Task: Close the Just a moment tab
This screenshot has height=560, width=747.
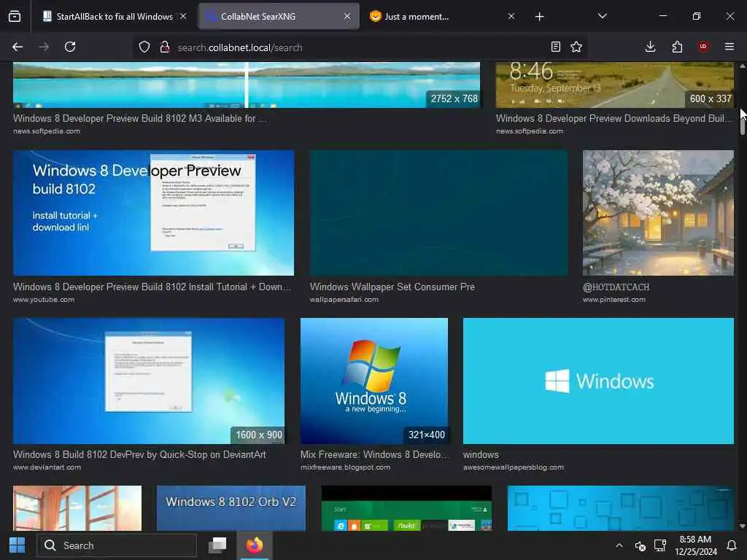Action: tap(511, 16)
